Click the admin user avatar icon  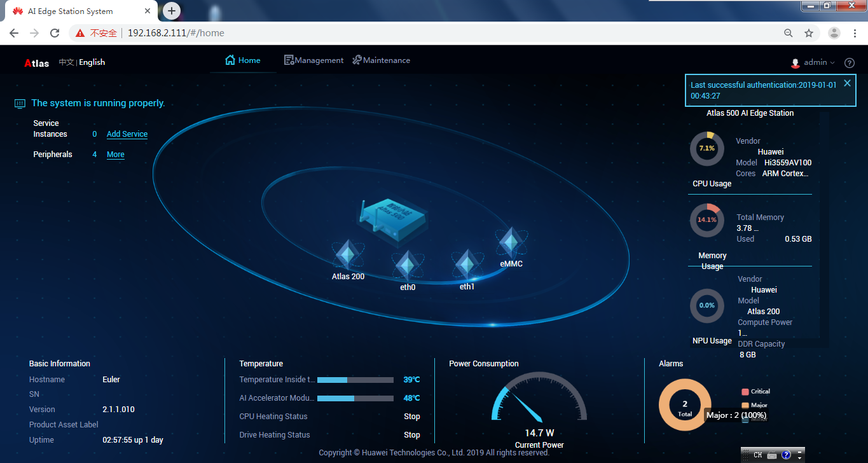pyautogui.click(x=796, y=63)
